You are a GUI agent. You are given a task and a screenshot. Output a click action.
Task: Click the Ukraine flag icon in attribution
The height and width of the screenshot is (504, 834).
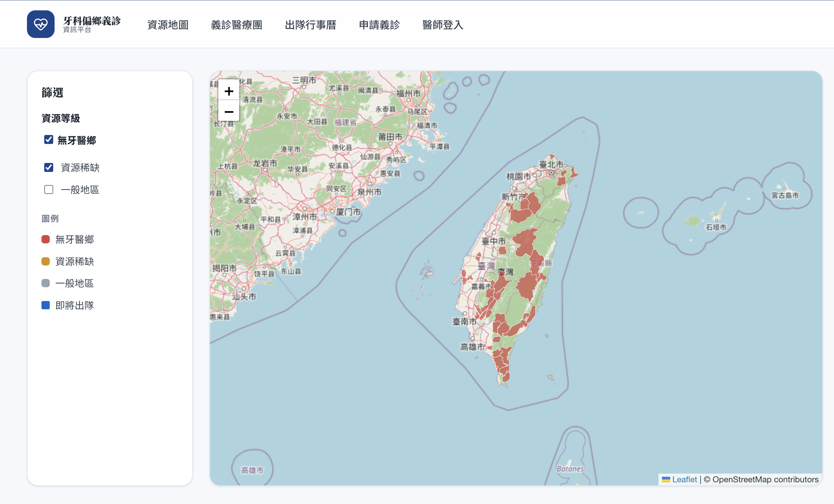(666, 479)
